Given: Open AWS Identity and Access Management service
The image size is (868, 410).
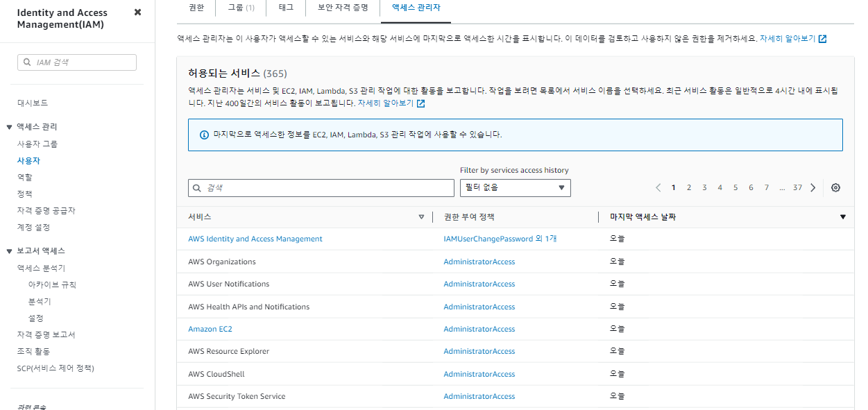Looking at the screenshot, I should [255, 239].
